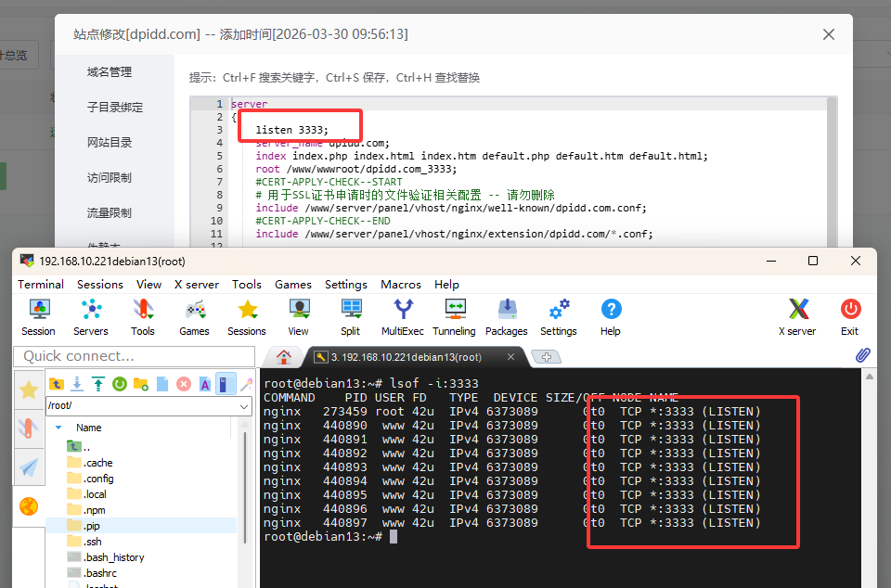Open the .ssh folder in file tree

click(92, 542)
